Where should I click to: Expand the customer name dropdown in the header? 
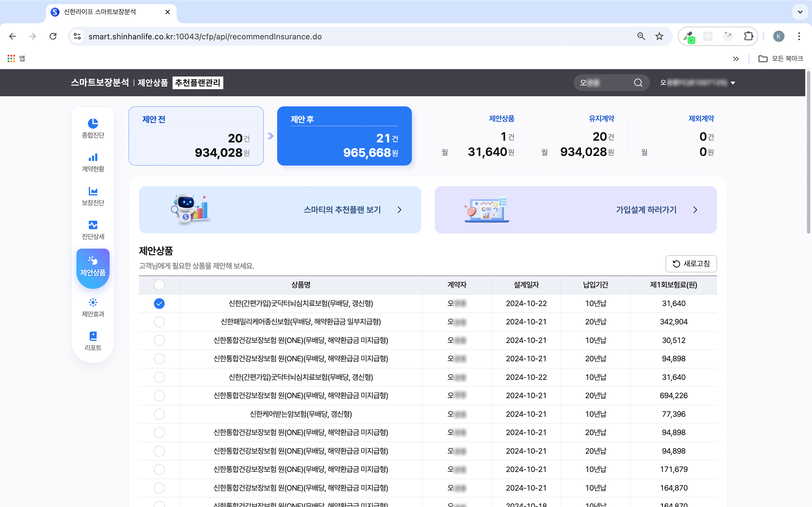pos(734,82)
